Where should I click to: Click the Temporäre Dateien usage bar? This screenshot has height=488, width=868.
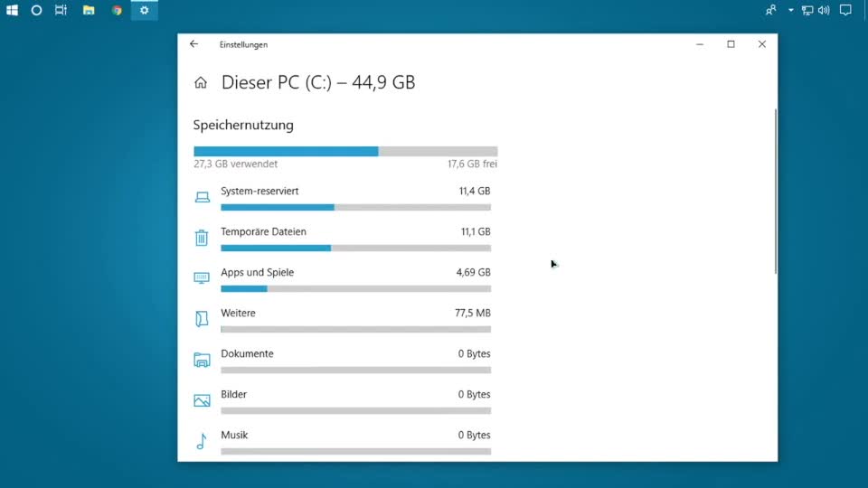[356, 248]
